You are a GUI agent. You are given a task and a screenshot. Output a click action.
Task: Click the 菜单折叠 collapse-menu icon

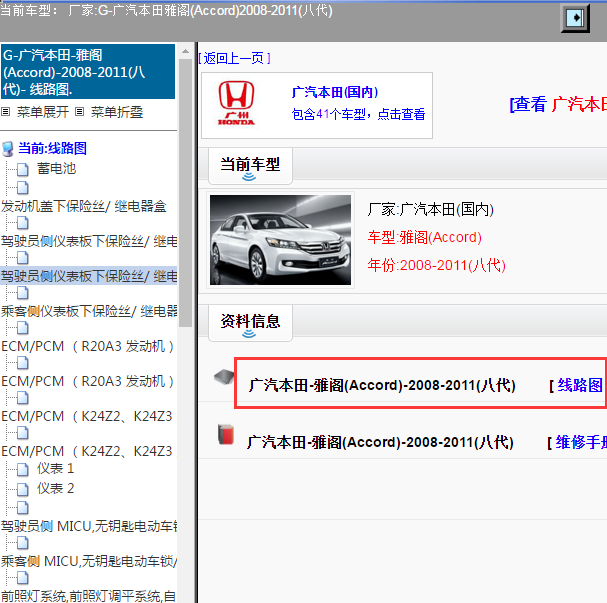(79, 112)
